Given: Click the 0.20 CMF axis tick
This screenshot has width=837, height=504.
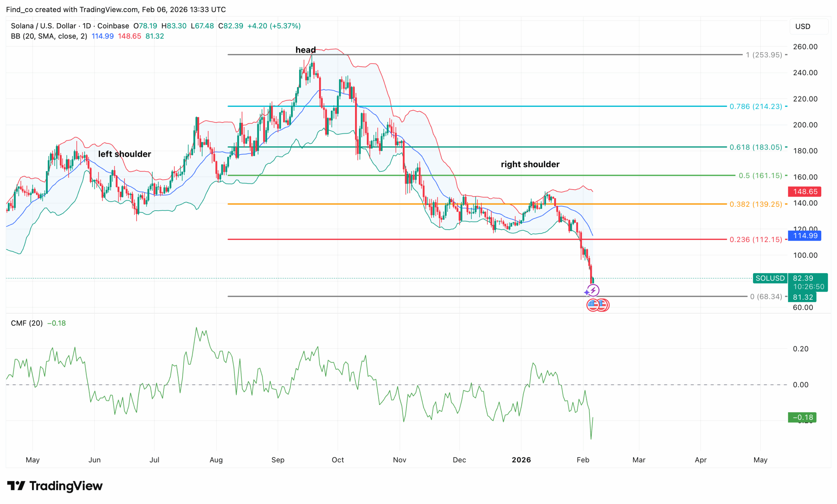Looking at the screenshot, I should click(x=801, y=349).
